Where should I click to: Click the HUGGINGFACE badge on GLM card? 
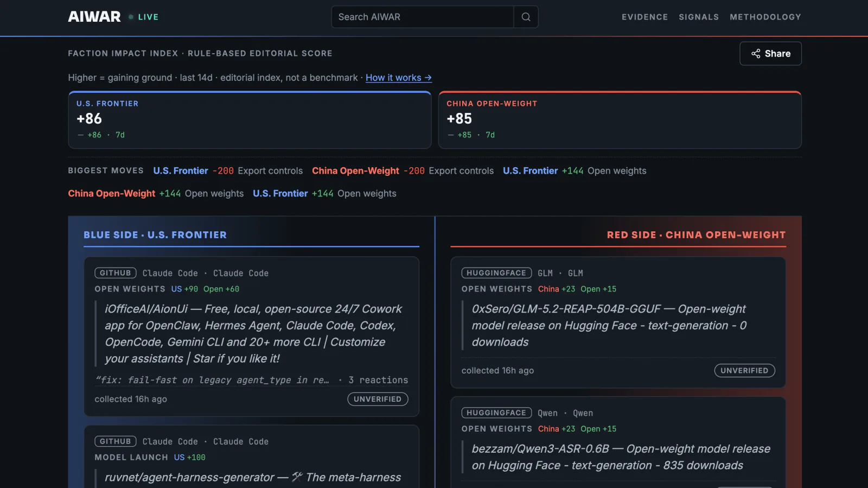click(496, 273)
